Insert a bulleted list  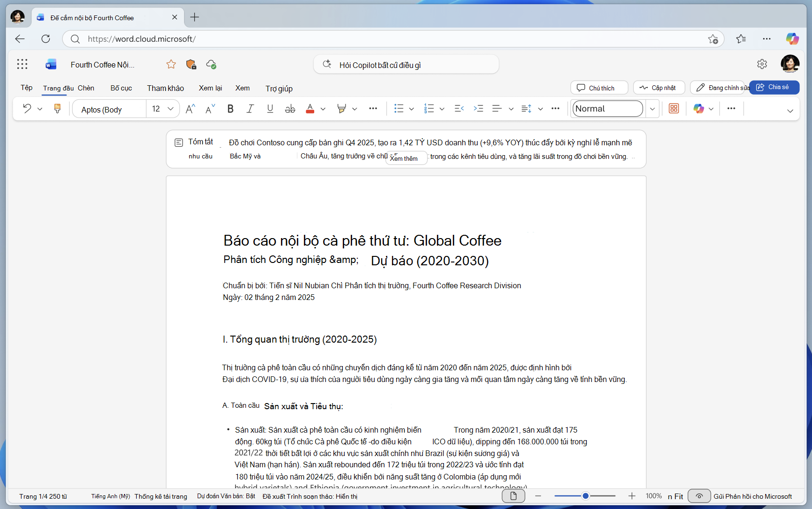click(399, 109)
